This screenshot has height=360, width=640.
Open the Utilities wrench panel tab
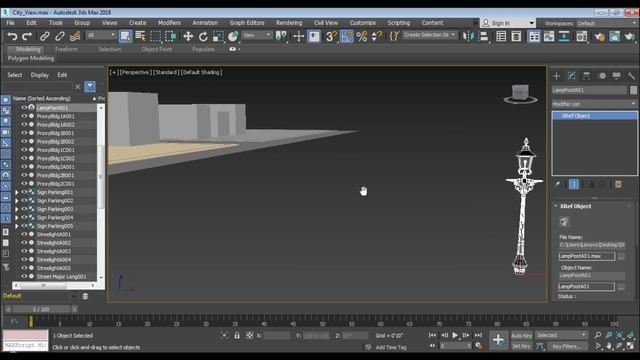point(631,76)
